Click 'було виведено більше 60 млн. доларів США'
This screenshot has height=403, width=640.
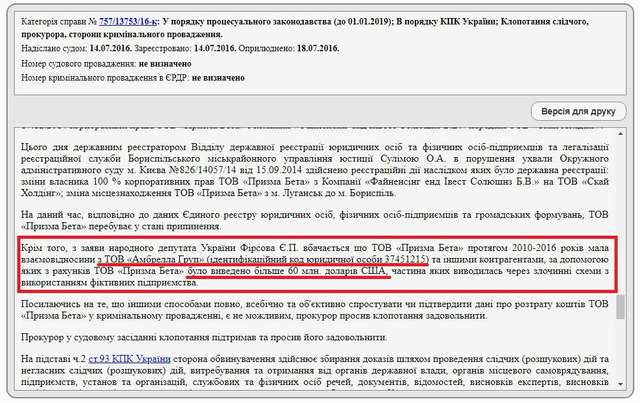tap(287, 271)
